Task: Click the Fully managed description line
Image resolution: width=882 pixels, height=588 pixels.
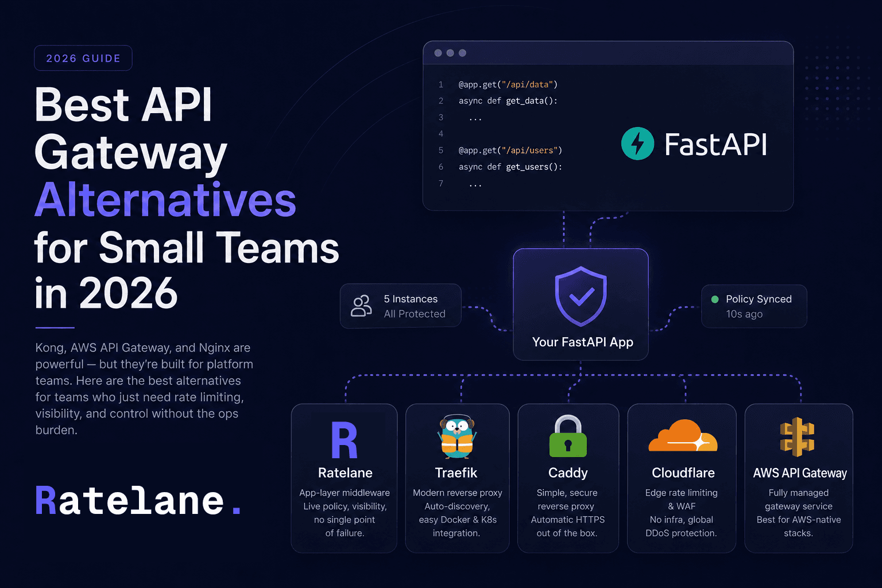Action: [799, 493]
